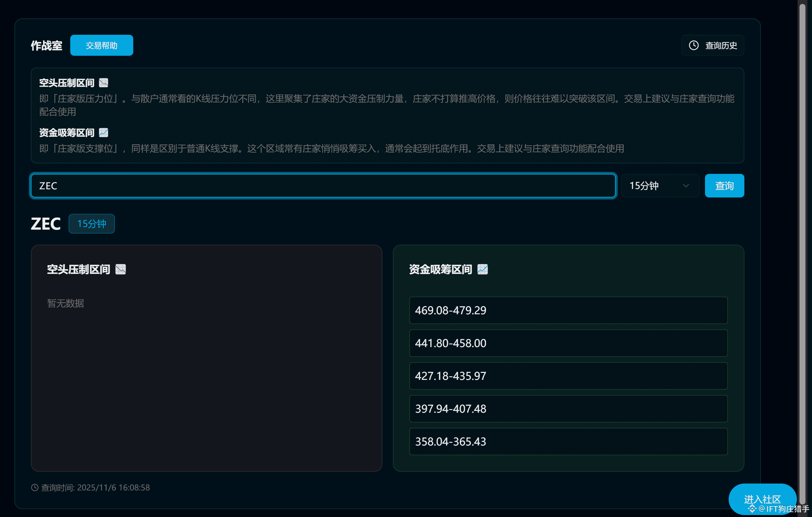Select the 358.04-365.43 range row

tap(568, 442)
